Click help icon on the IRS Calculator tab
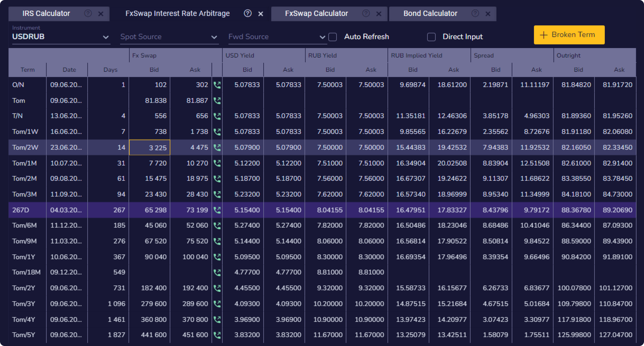This screenshot has height=346, width=644. pyautogui.click(x=88, y=14)
